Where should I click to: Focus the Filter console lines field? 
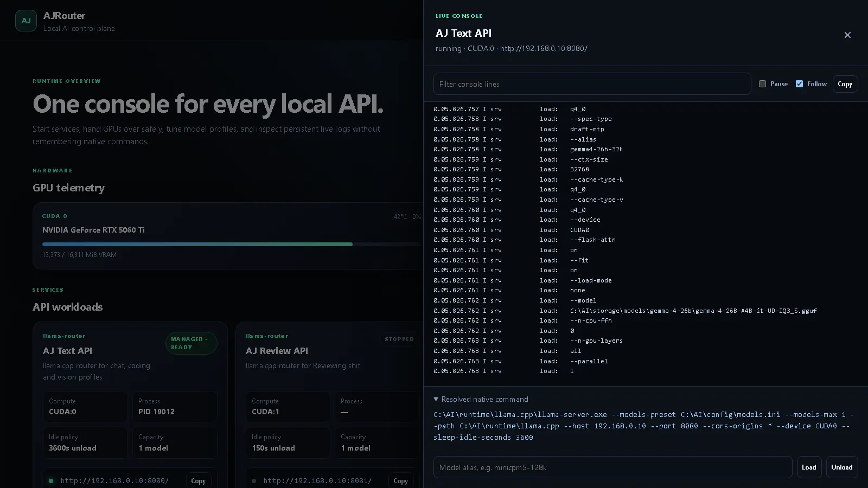click(x=592, y=84)
